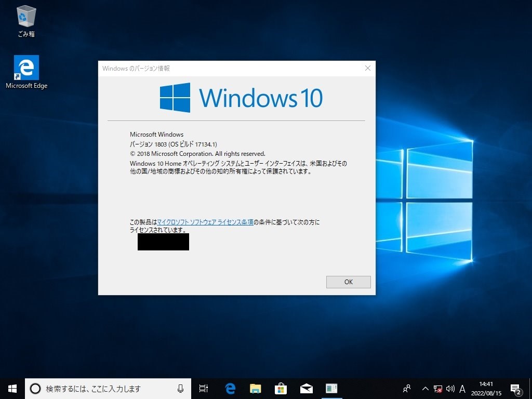Open the People tray icon

(406, 389)
